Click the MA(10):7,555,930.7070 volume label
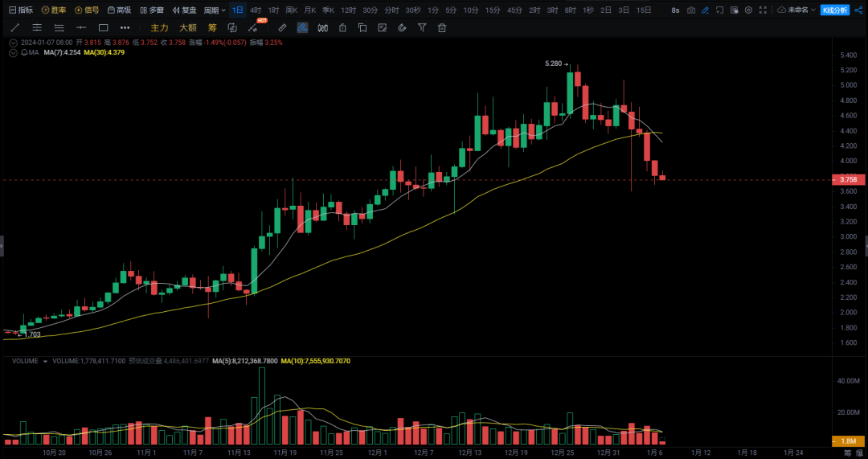This screenshot has height=459, width=868. [x=316, y=361]
